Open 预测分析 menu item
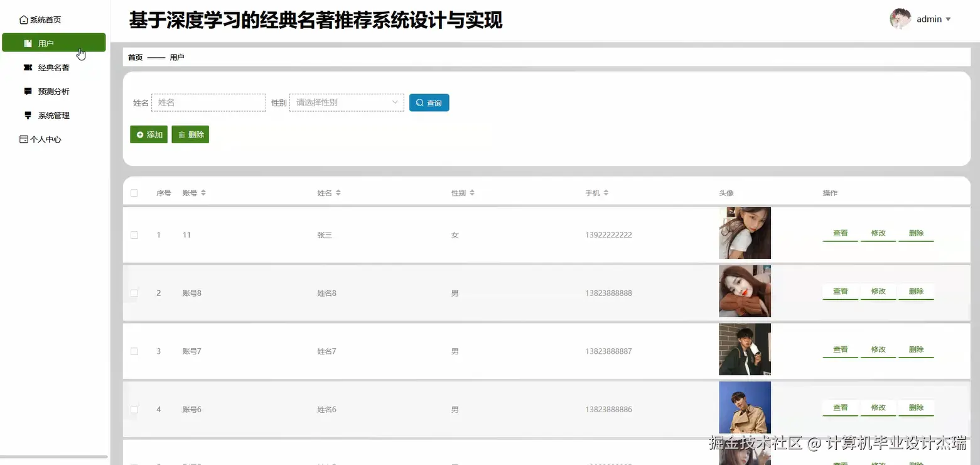 [54, 91]
